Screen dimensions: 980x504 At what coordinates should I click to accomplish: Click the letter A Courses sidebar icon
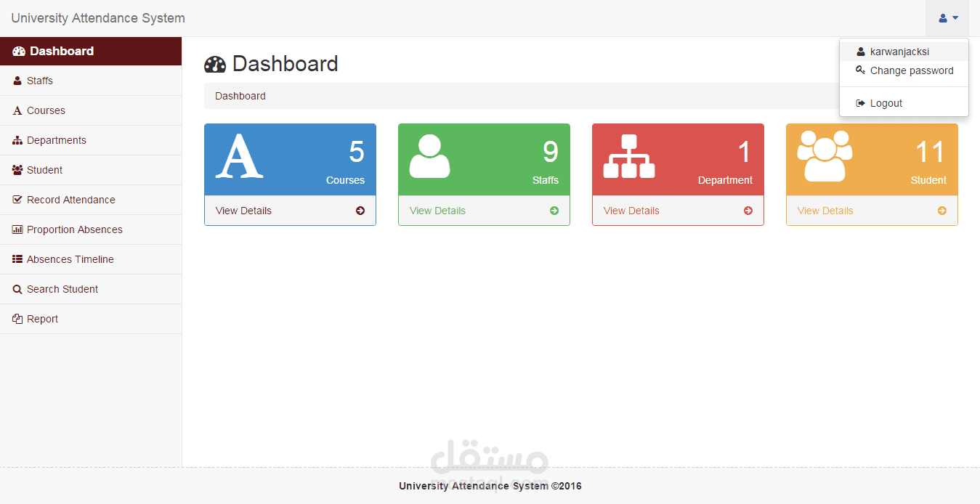17,110
